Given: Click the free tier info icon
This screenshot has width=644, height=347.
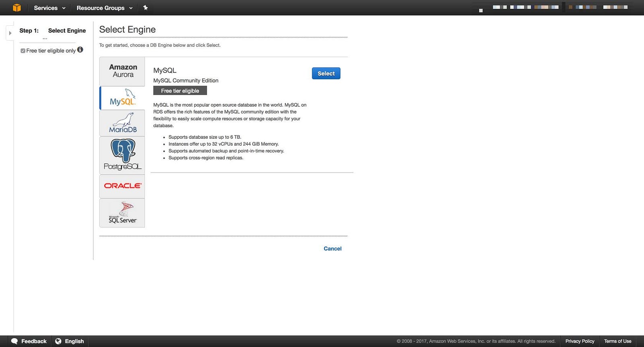Looking at the screenshot, I should click(80, 49).
